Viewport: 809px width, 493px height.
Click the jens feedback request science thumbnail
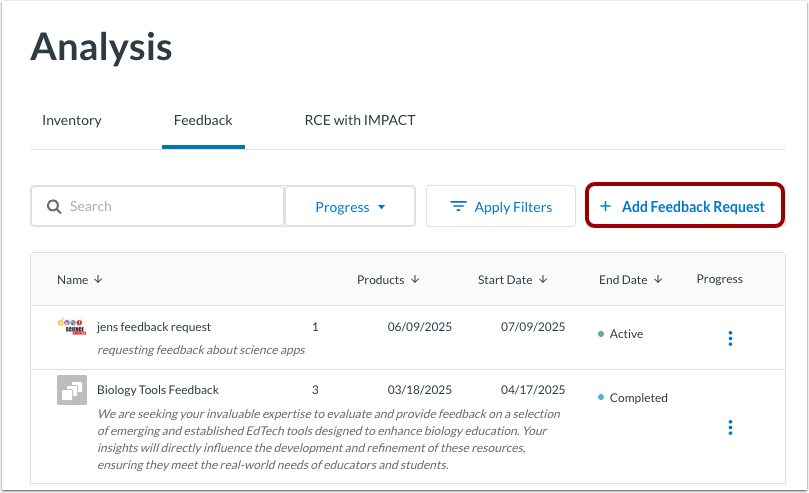tap(72, 326)
